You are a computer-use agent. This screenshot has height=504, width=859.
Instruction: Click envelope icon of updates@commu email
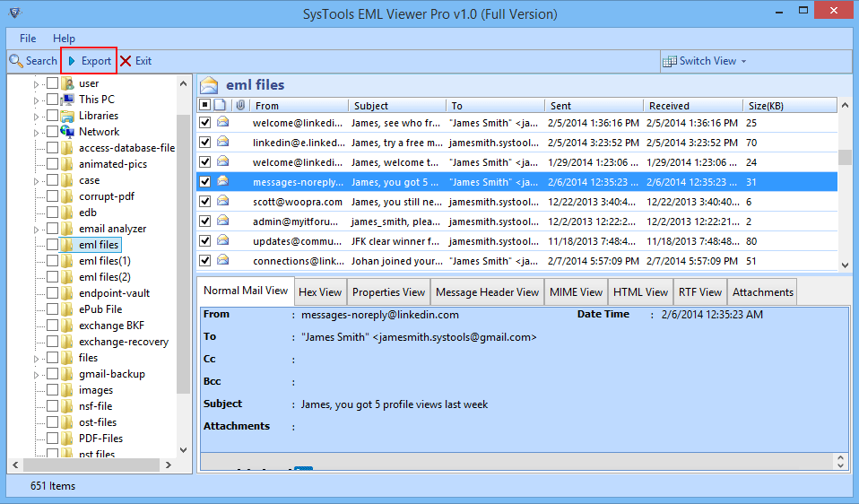[223, 240]
